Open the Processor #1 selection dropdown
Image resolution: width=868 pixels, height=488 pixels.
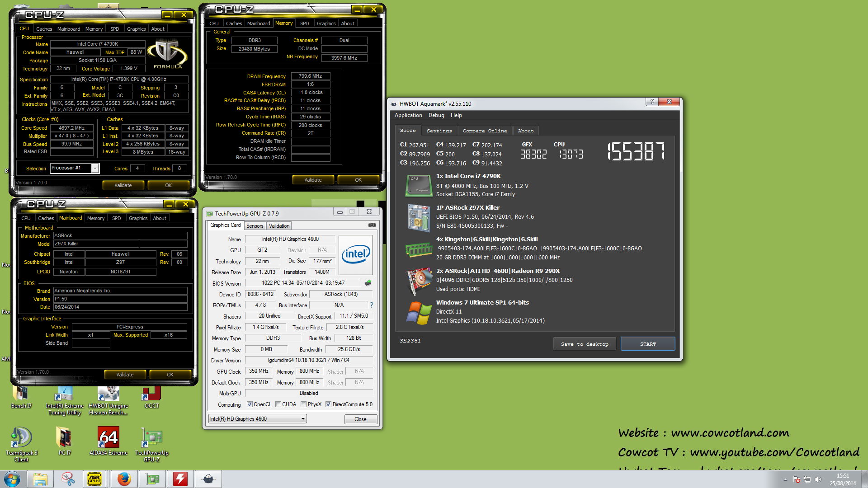click(x=95, y=168)
